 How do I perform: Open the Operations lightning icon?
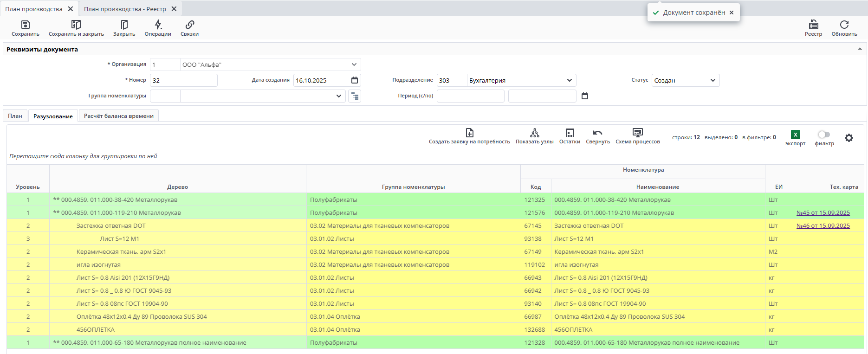pos(158,25)
